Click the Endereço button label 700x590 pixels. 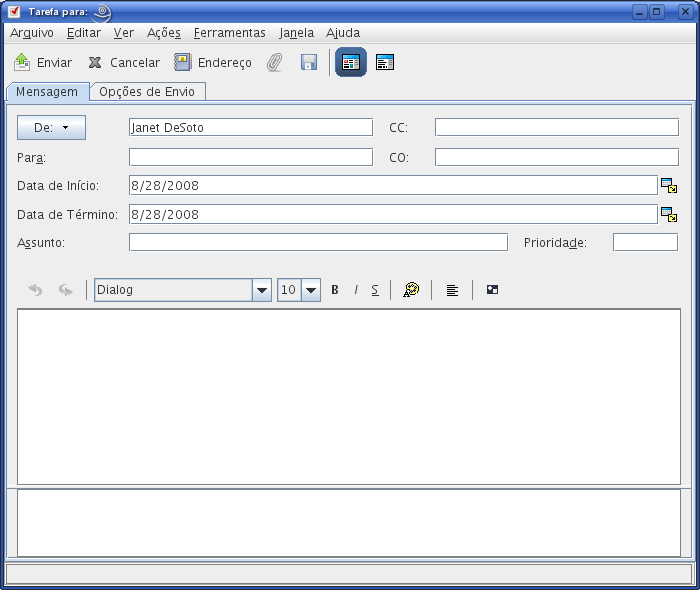[x=225, y=63]
